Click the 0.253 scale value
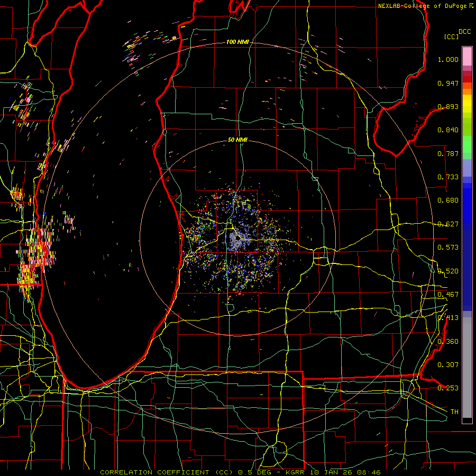This screenshot has height=476, width=476. tap(448, 388)
